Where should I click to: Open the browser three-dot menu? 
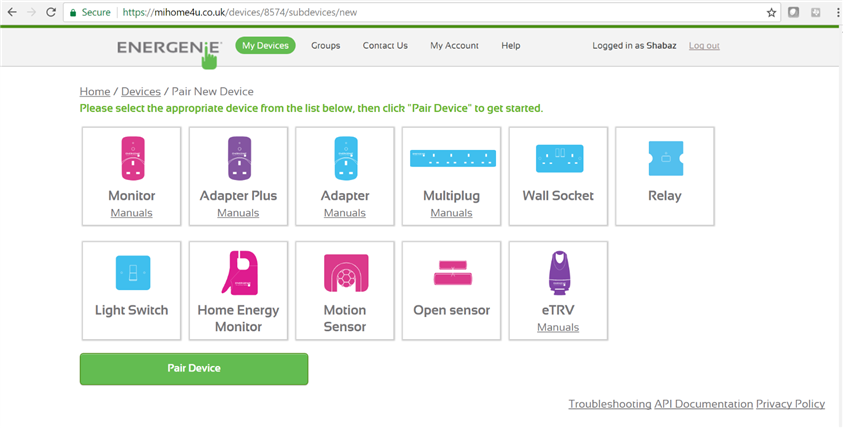(x=838, y=12)
